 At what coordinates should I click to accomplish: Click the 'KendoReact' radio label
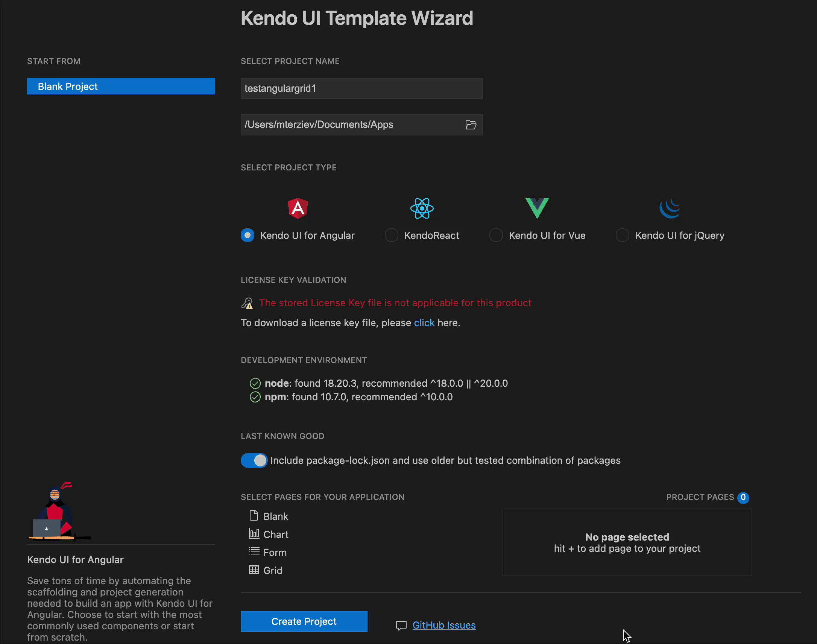(x=431, y=235)
